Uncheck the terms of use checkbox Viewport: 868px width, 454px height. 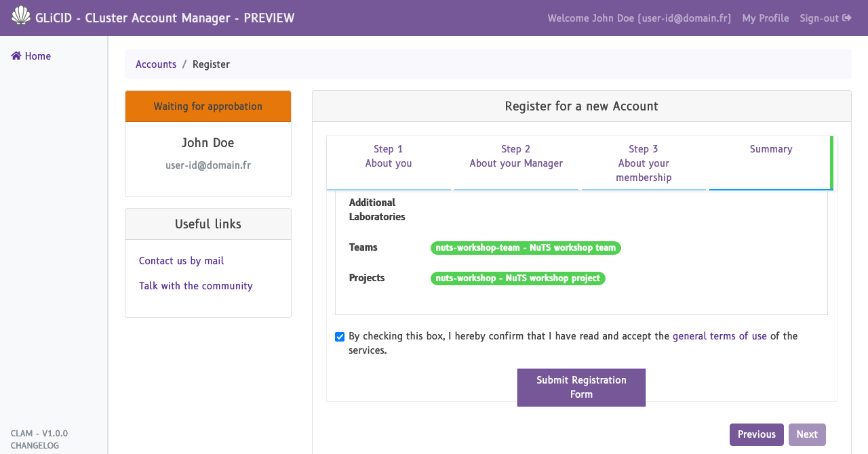point(340,337)
